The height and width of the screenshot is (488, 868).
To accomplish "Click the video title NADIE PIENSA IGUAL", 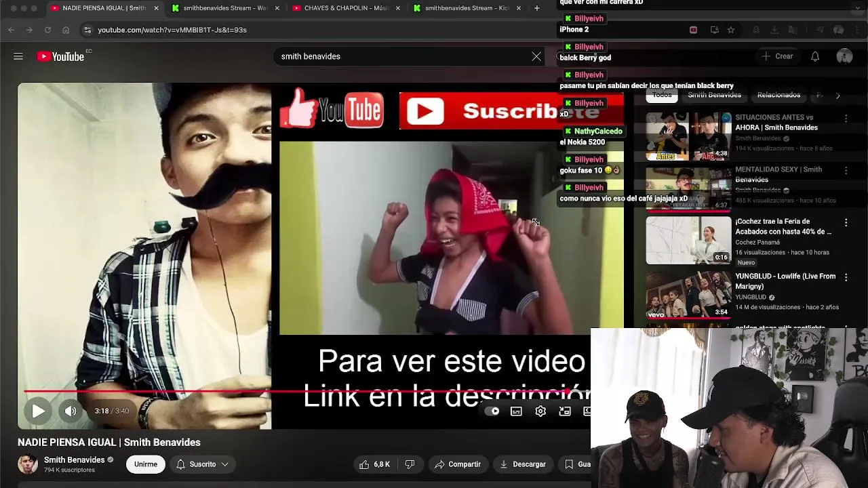I will coord(109,442).
